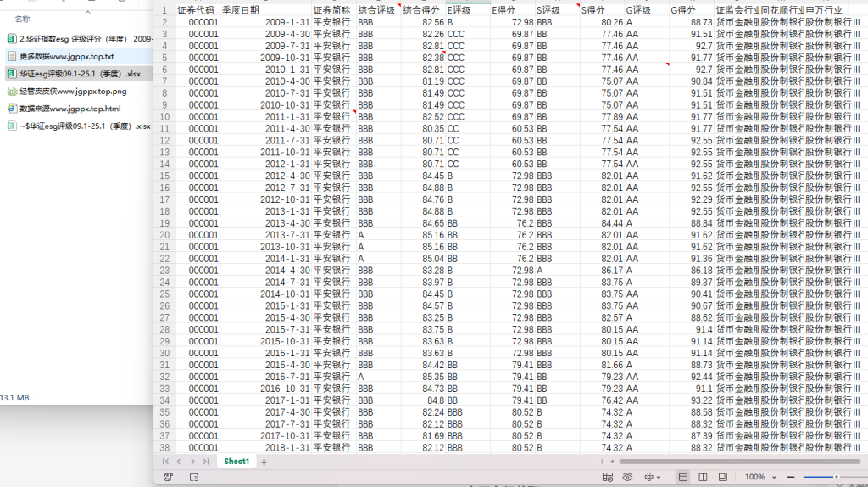This screenshot has height=487, width=868.
Task: Click the date cell 2009-1-31
Action: click(265, 22)
